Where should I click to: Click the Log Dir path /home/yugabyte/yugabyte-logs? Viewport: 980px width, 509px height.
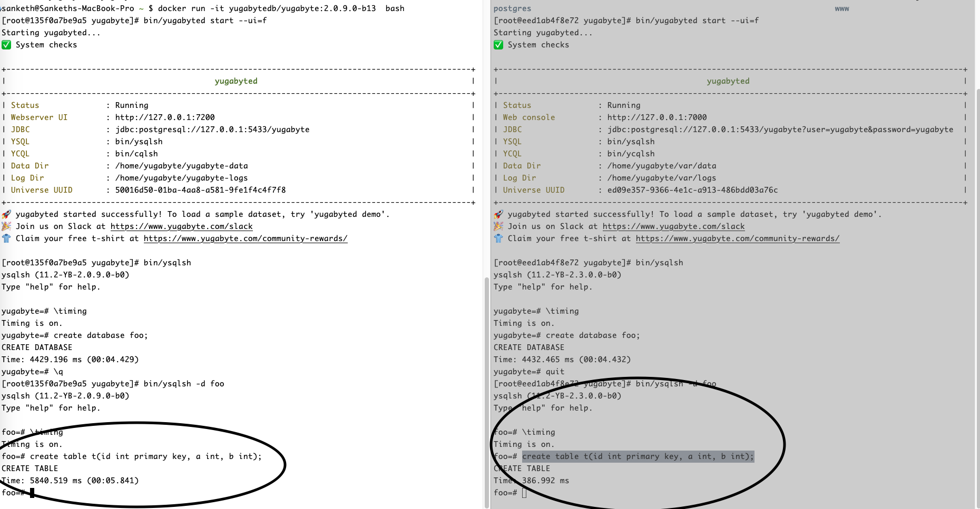click(182, 178)
